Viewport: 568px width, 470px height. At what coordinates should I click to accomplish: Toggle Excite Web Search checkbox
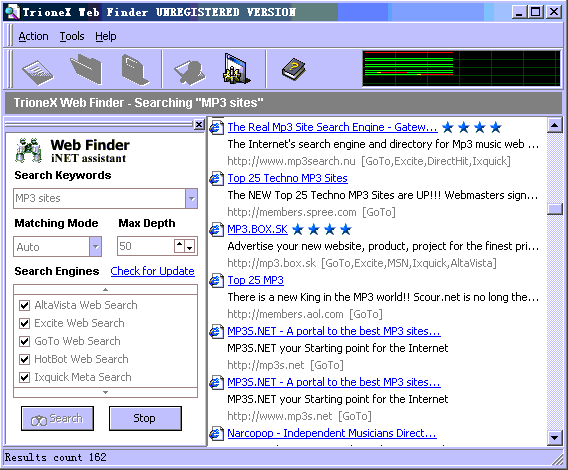24,323
